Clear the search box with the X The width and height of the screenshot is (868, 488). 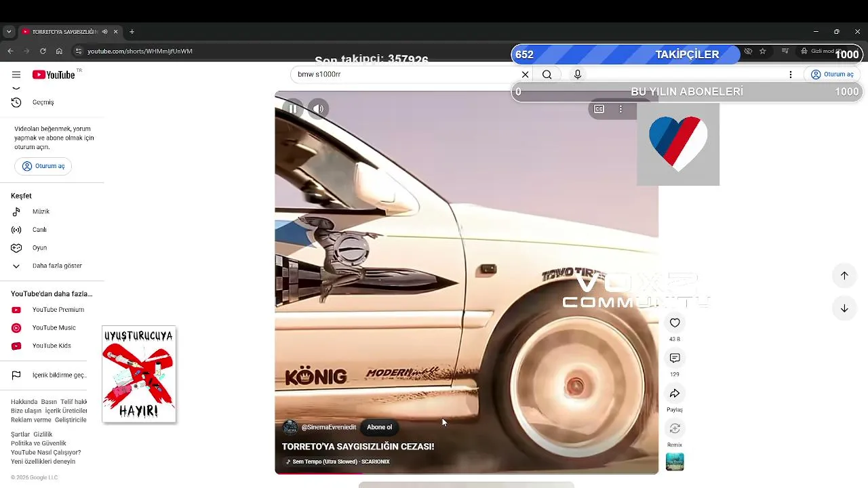click(x=525, y=75)
